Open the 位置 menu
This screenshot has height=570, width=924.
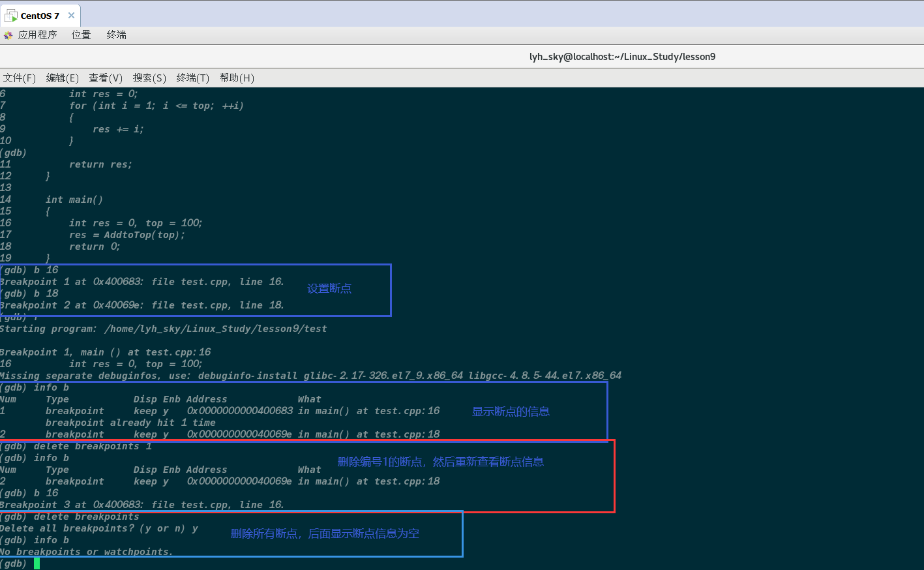tap(81, 35)
